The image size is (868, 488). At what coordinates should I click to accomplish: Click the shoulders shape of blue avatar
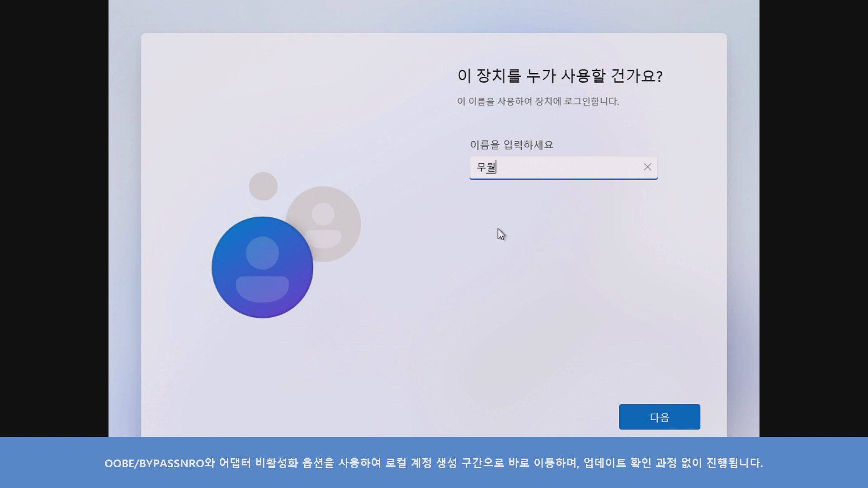[x=262, y=288]
